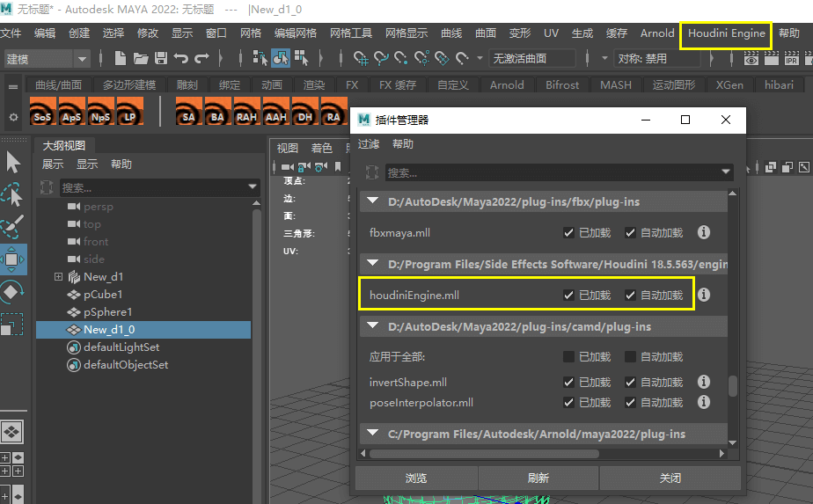Click the Save Scene disk icon
This screenshot has height=504, width=813.
pyautogui.click(x=161, y=58)
